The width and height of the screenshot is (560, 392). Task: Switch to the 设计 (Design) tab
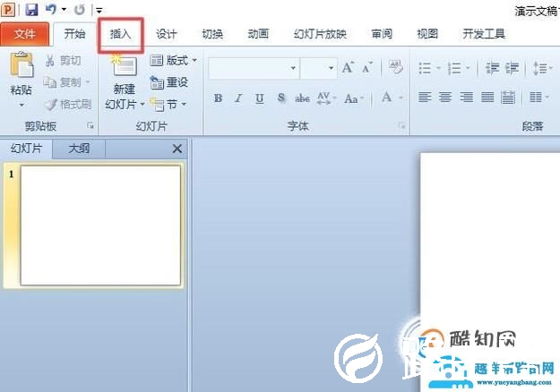click(x=167, y=34)
